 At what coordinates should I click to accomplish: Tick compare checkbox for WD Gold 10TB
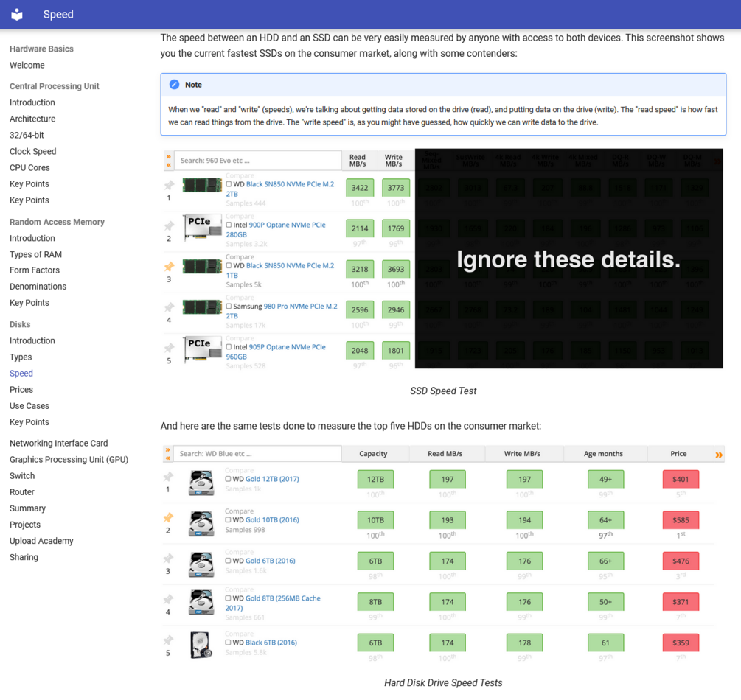point(229,519)
